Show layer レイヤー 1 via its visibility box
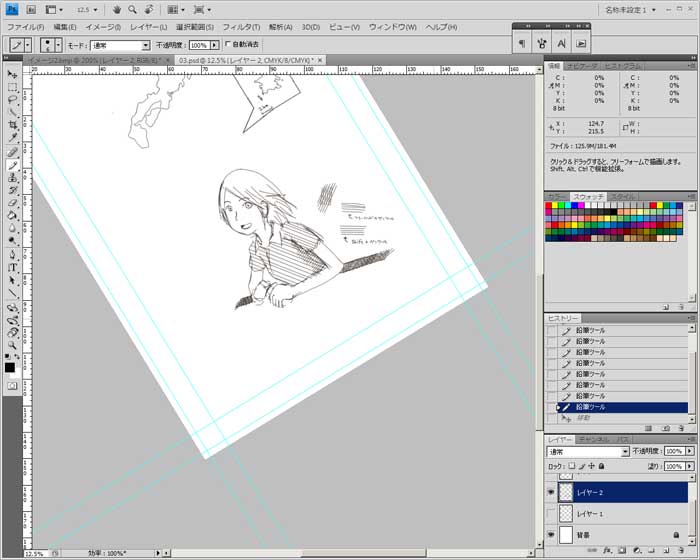700x560 pixels. point(552,513)
